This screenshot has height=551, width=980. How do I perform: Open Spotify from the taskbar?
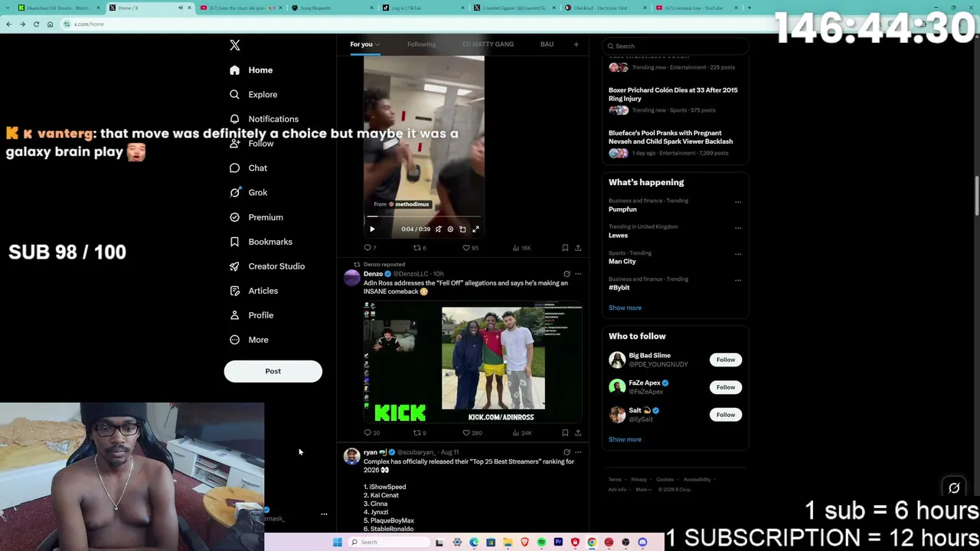[541, 543]
